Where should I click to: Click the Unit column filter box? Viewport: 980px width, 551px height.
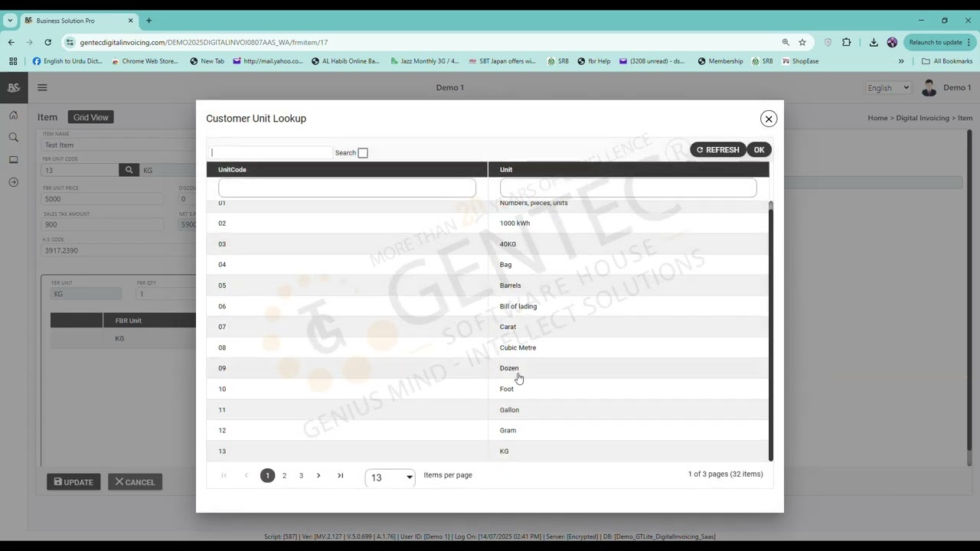pyautogui.click(x=628, y=187)
